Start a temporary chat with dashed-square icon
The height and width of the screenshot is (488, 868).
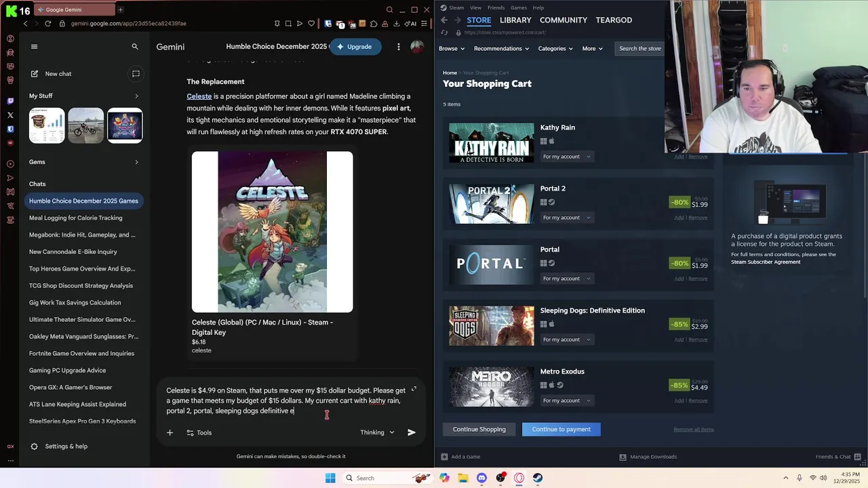click(x=136, y=74)
